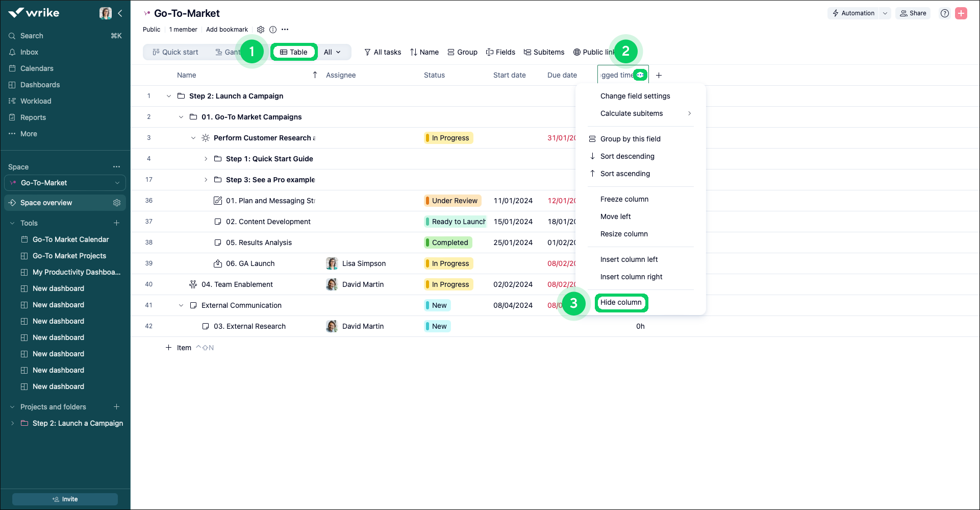This screenshot has height=510, width=980.
Task: Open the Inbox from sidebar
Action: (x=29, y=52)
